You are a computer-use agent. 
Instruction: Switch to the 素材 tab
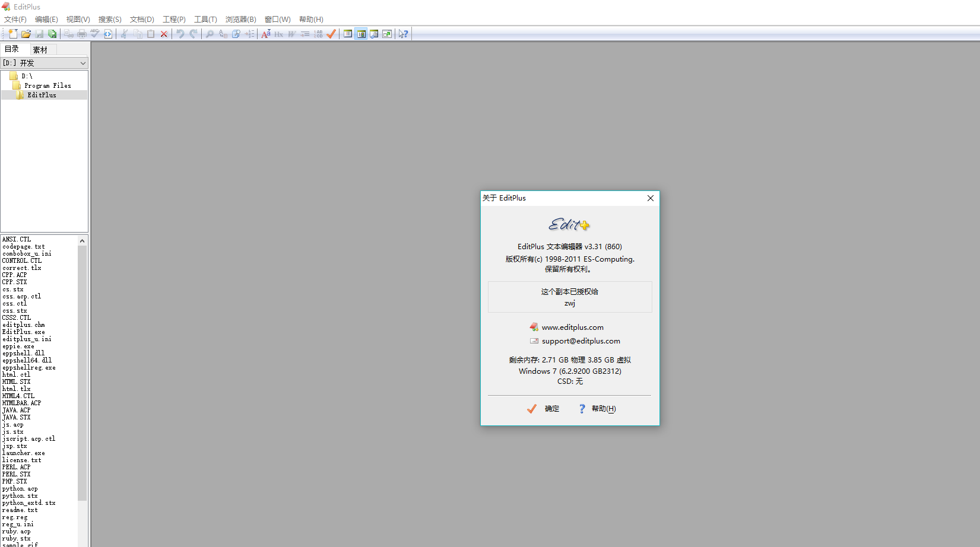click(40, 50)
